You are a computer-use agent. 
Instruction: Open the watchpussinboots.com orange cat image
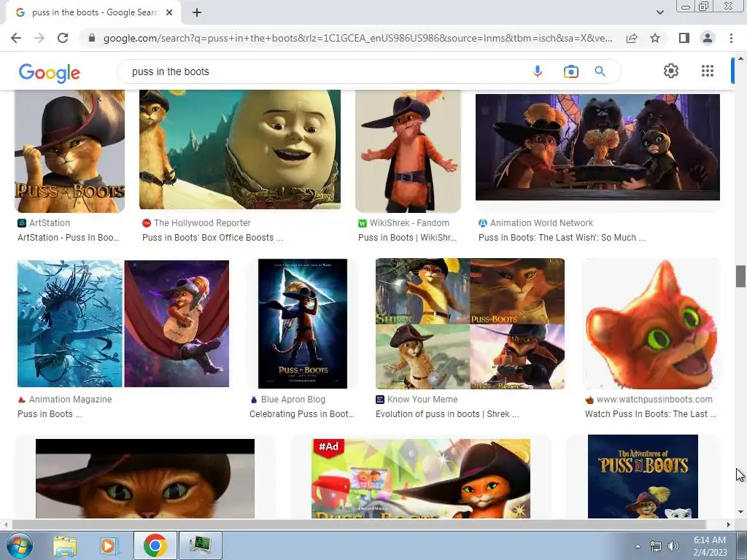pyautogui.click(x=651, y=324)
